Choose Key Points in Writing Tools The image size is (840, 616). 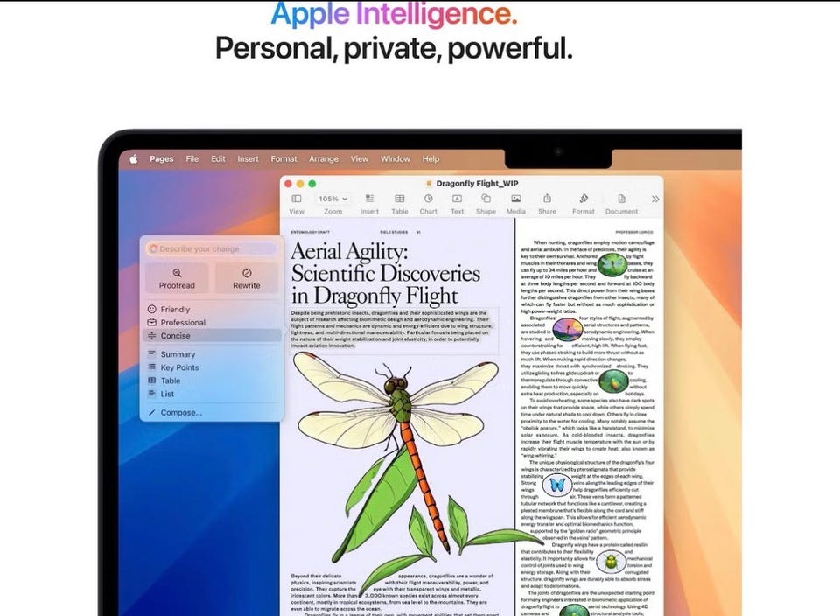click(x=212, y=367)
